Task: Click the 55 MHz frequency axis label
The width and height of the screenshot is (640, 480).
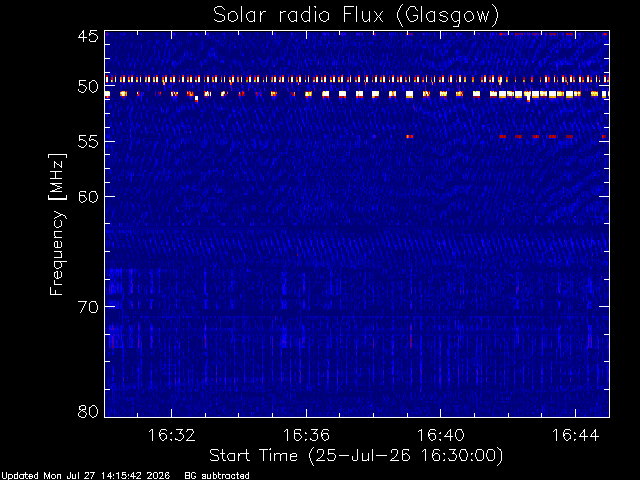Action: click(88, 142)
